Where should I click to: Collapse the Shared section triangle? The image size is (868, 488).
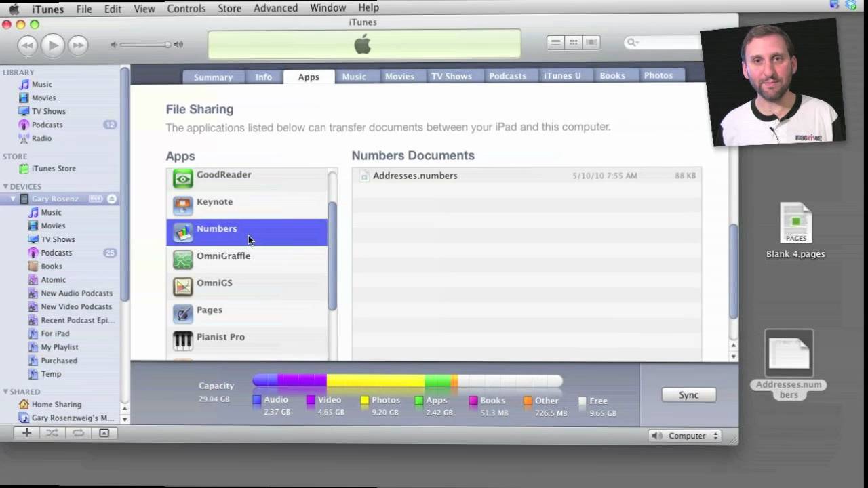click(x=5, y=392)
